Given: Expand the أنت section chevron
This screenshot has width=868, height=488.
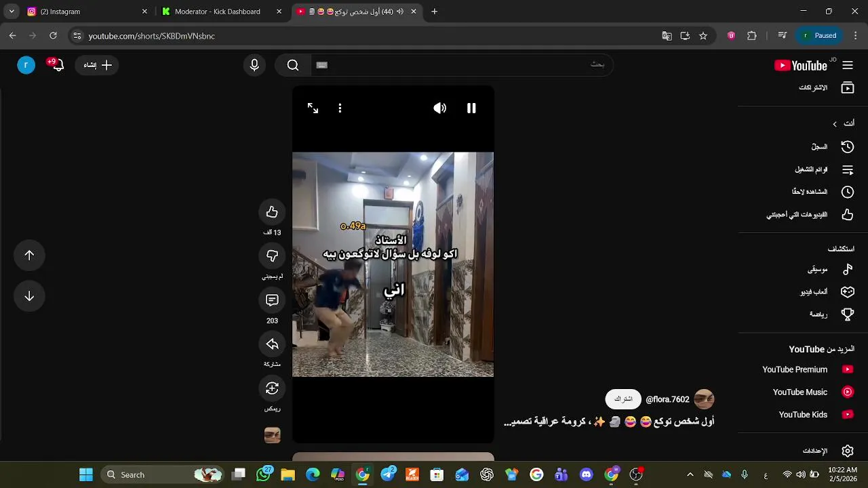Looking at the screenshot, I should coord(835,123).
